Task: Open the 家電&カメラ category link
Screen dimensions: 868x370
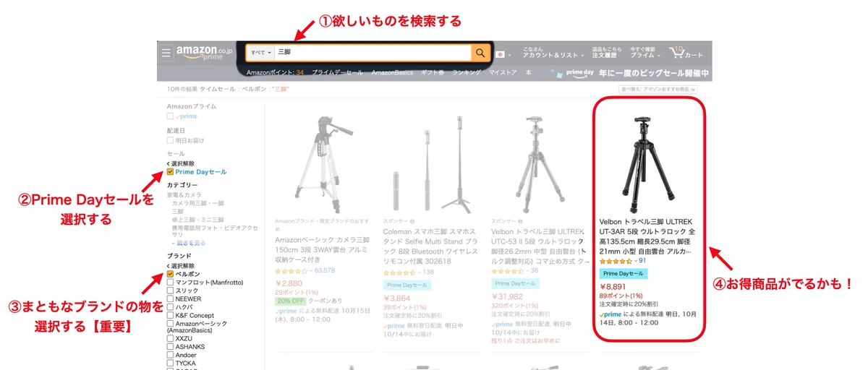Action: pyautogui.click(x=184, y=195)
